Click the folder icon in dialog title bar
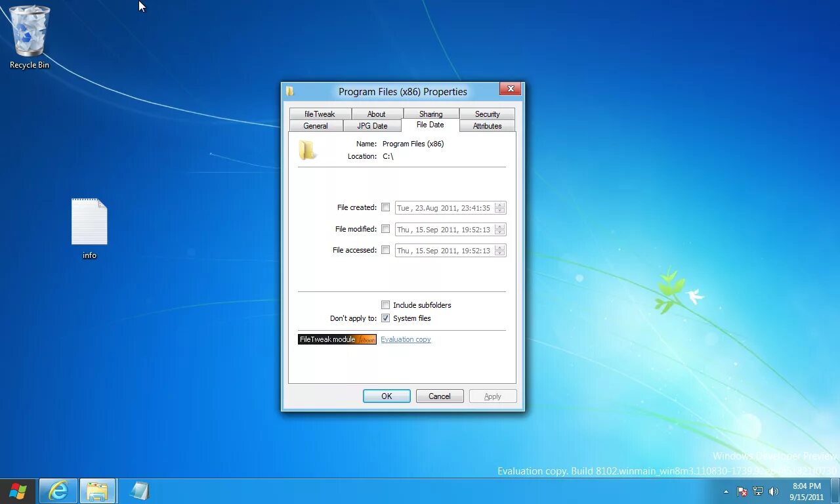The width and height of the screenshot is (840, 504). 290,91
